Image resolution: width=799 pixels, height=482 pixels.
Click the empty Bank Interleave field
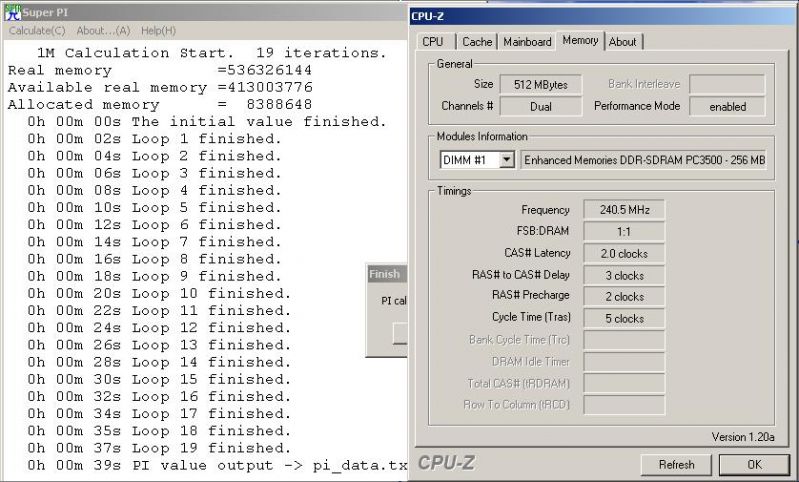(x=727, y=85)
